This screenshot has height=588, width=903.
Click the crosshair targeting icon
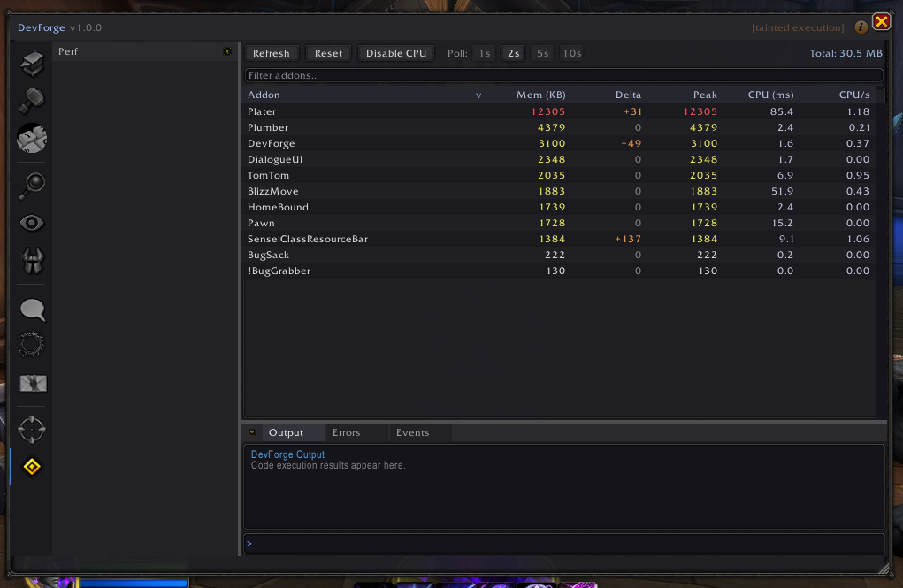(x=31, y=429)
